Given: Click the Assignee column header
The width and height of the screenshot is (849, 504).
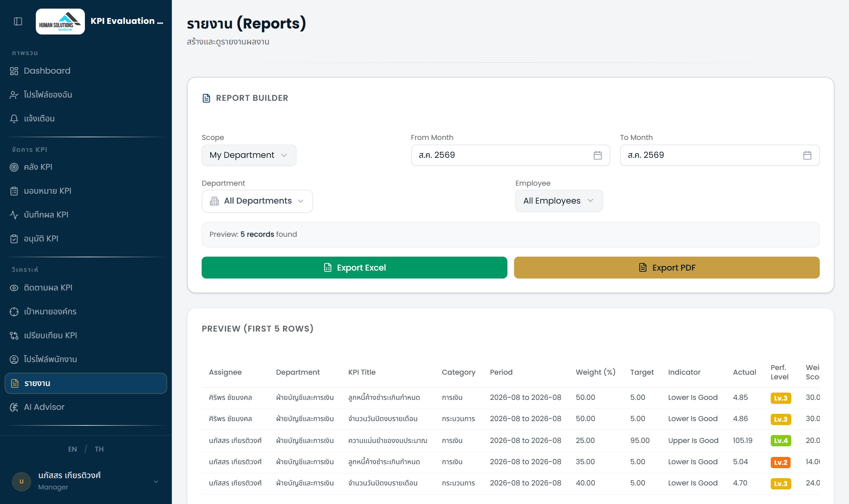Looking at the screenshot, I should pos(225,372).
